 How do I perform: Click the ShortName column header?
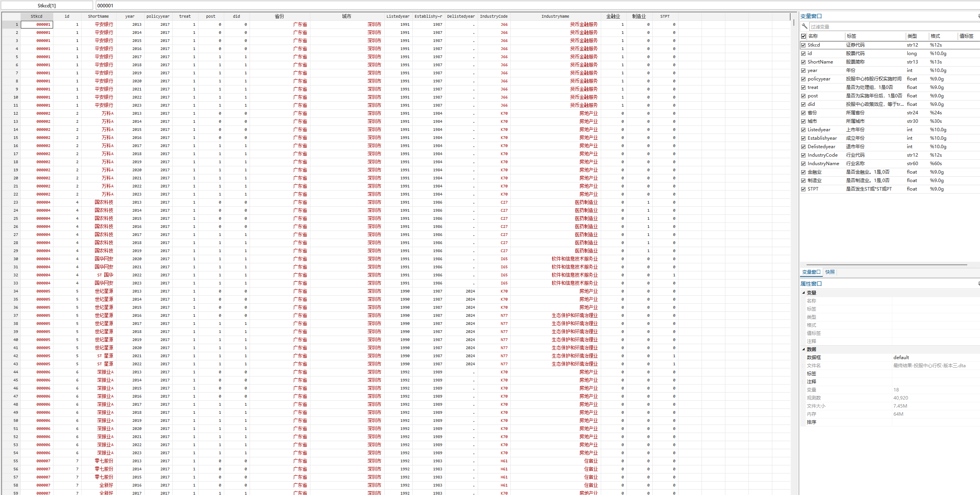click(98, 16)
